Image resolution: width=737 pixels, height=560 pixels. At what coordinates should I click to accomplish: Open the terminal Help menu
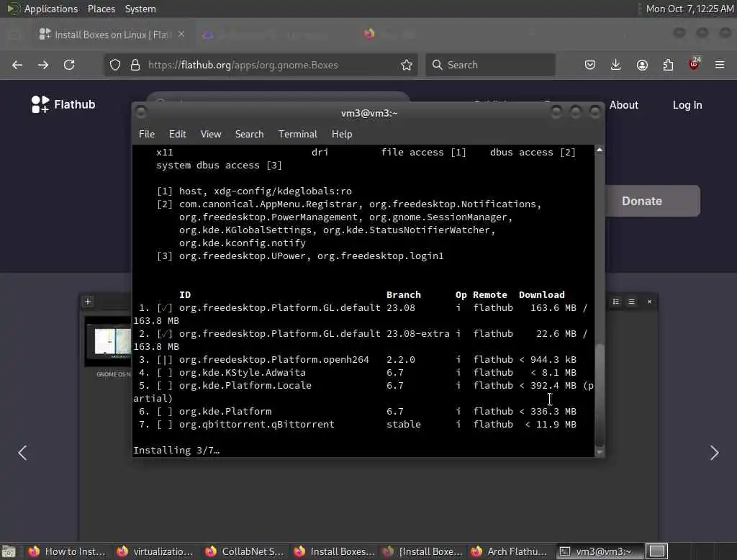click(x=342, y=134)
